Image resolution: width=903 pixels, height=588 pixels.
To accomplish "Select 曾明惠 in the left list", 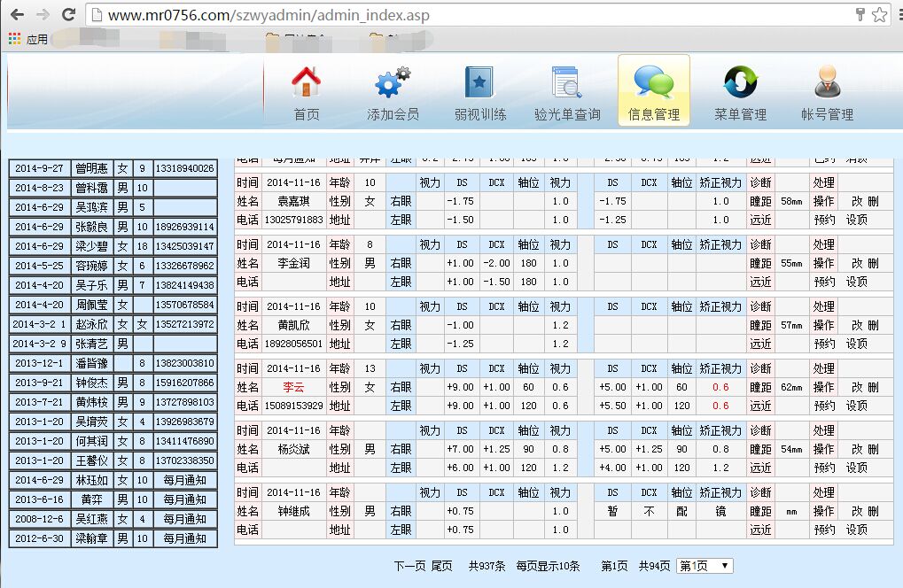I will (x=91, y=168).
